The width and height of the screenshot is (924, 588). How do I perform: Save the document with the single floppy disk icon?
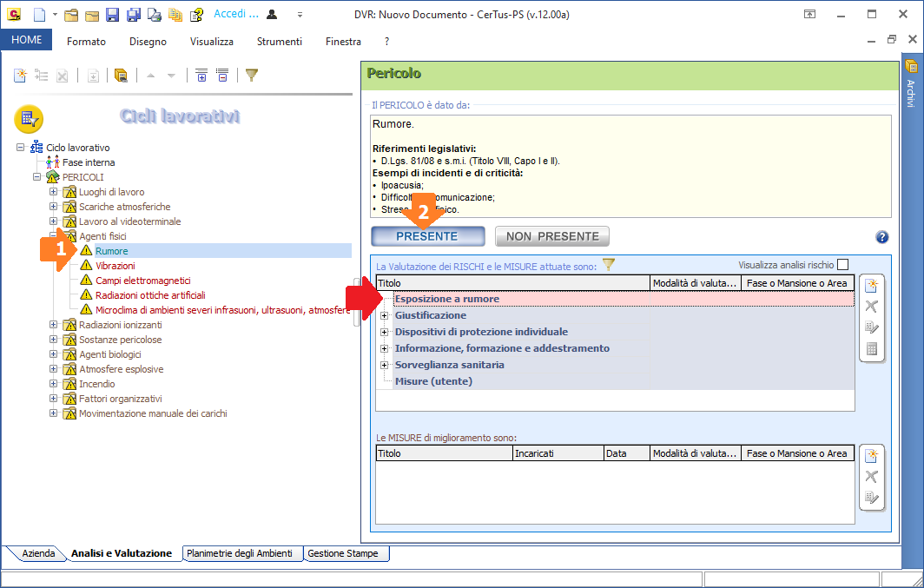113,15
